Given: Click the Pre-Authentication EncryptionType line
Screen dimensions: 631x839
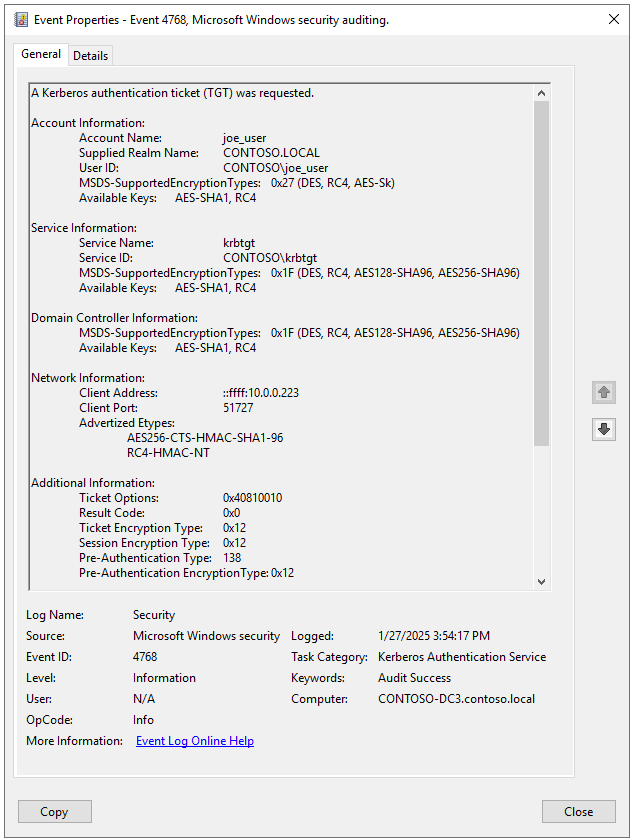Looking at the screenshot, I should coord(187,573).
